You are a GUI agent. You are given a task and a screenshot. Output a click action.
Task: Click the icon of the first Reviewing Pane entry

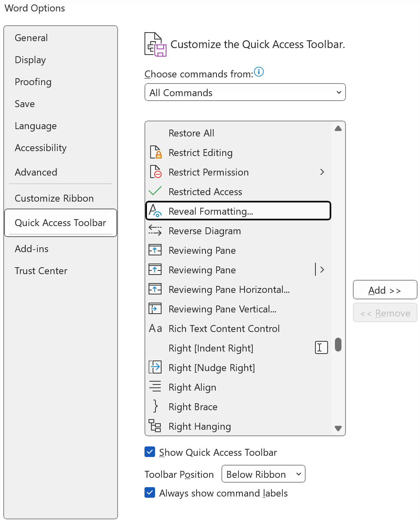pos(155,250)
